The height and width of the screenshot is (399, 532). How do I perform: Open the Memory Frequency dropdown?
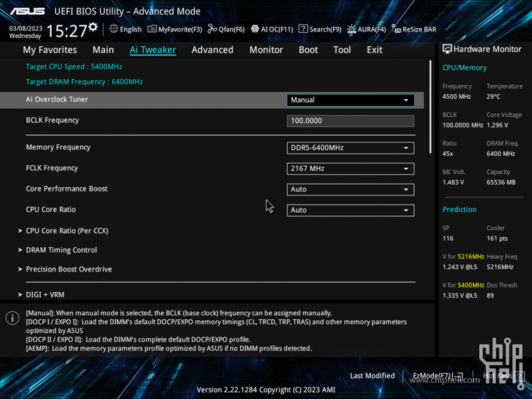click(x=351, y=148)
